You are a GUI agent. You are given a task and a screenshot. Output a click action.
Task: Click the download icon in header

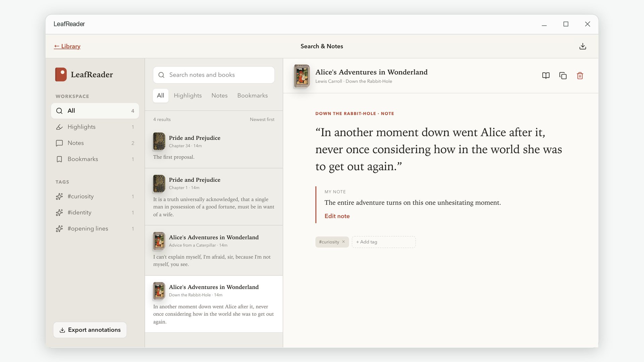583,46
